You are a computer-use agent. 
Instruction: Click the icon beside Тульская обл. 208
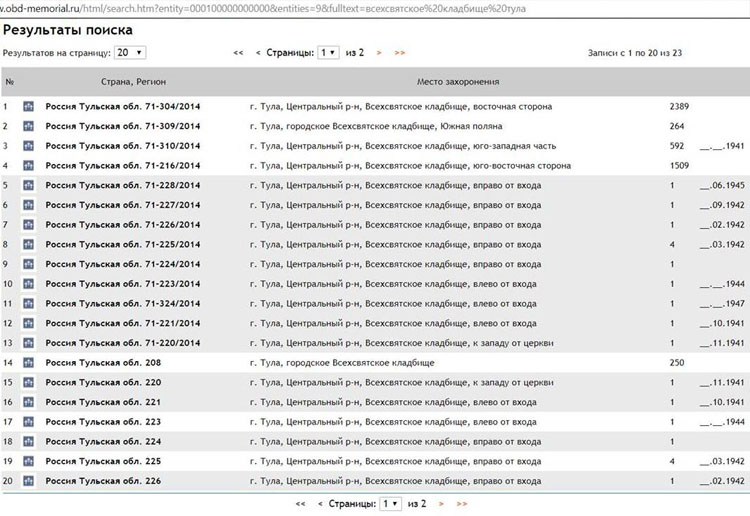point(28,363)
